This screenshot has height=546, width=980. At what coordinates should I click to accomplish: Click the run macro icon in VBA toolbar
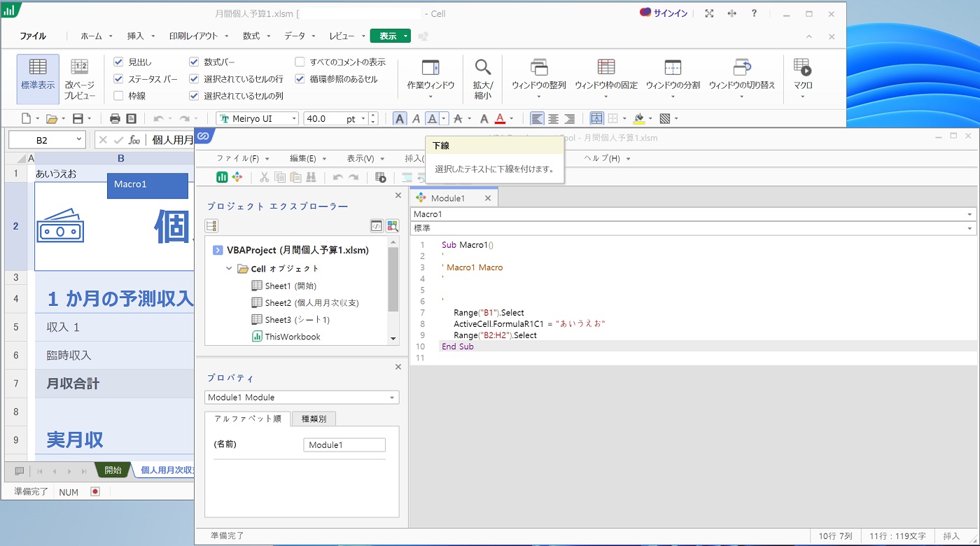tap(381, 177)
